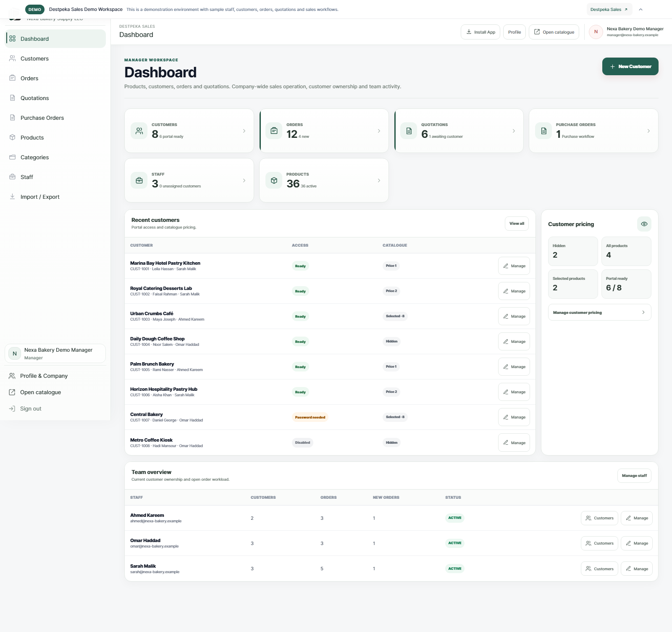Toggle the Customer pricing eye visibility button
672x632 pixels.
point(644,224)
